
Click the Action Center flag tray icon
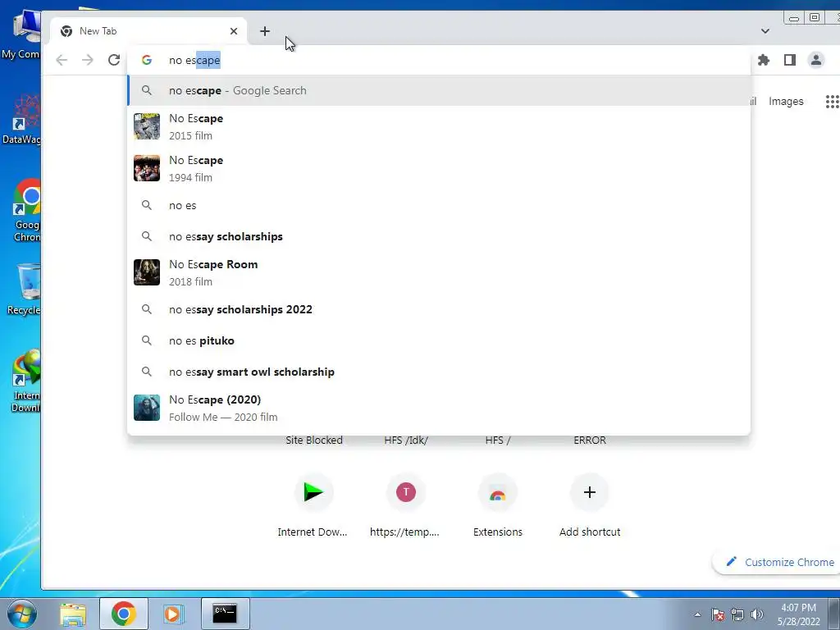click(718, 614)
